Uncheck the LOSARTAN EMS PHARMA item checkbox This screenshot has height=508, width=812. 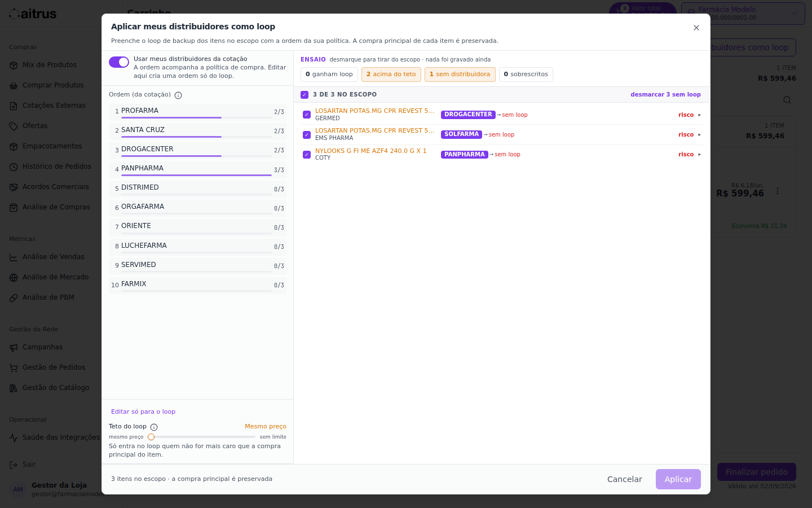pyautogui.click(x=307, y=135)
